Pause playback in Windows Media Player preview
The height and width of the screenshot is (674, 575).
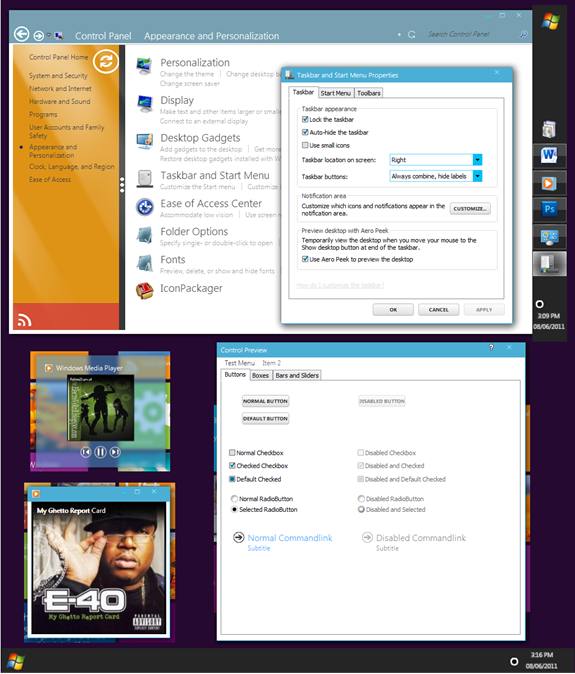click(x=100, y=452)
